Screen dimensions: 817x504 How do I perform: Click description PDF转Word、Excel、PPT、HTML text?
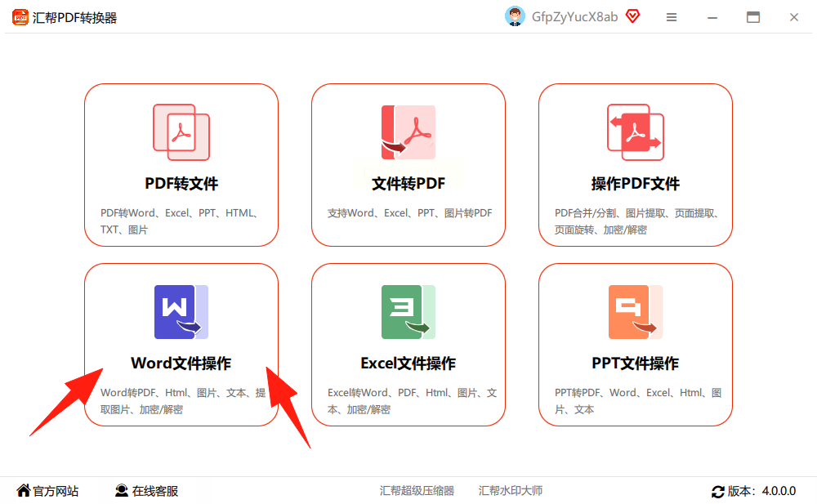(180, 221)
